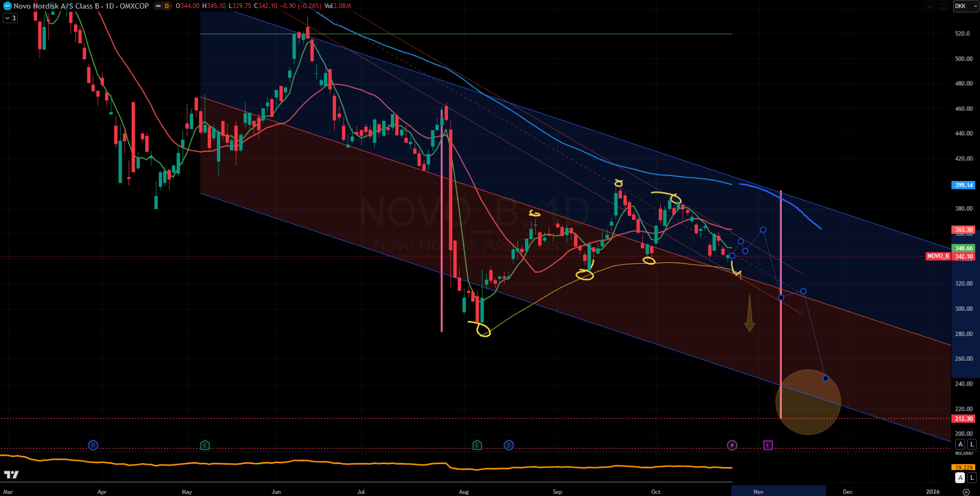Click the highlighted Nov range on time axis

click(778, 491)
